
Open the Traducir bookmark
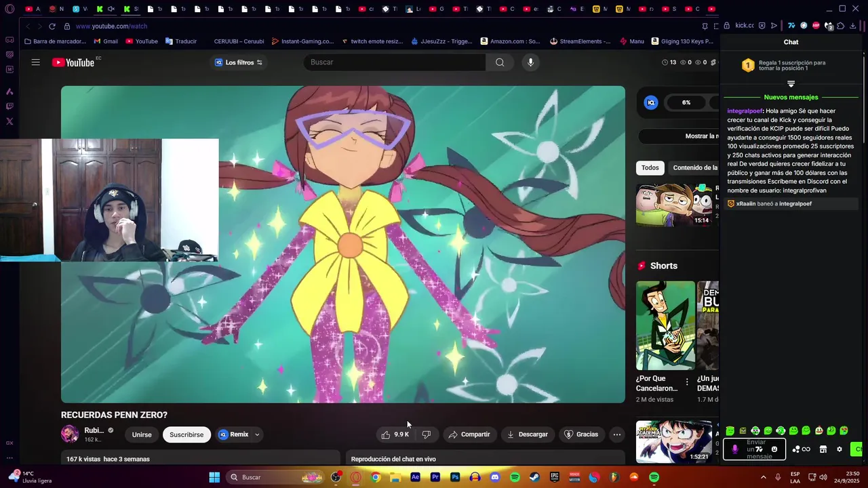(180, 41)
